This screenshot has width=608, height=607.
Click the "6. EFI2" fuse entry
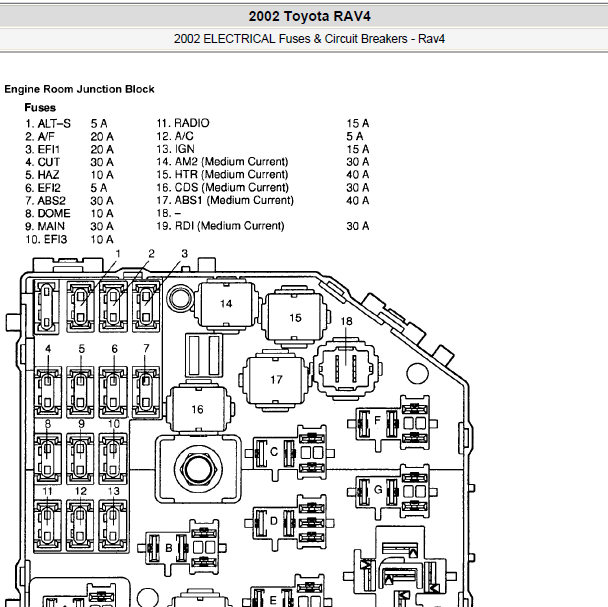pyautogui.click(x=43, y=188)
